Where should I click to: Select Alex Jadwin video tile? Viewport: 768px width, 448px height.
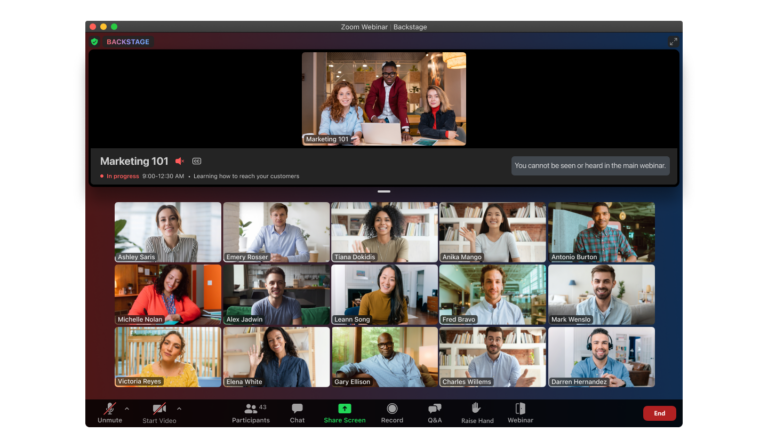coord(276,295)
